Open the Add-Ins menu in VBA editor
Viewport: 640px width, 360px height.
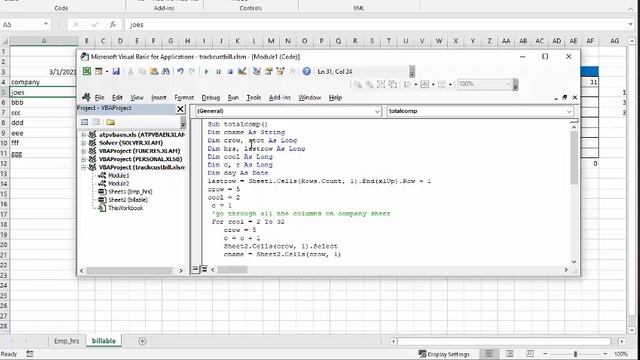(280, 98)
